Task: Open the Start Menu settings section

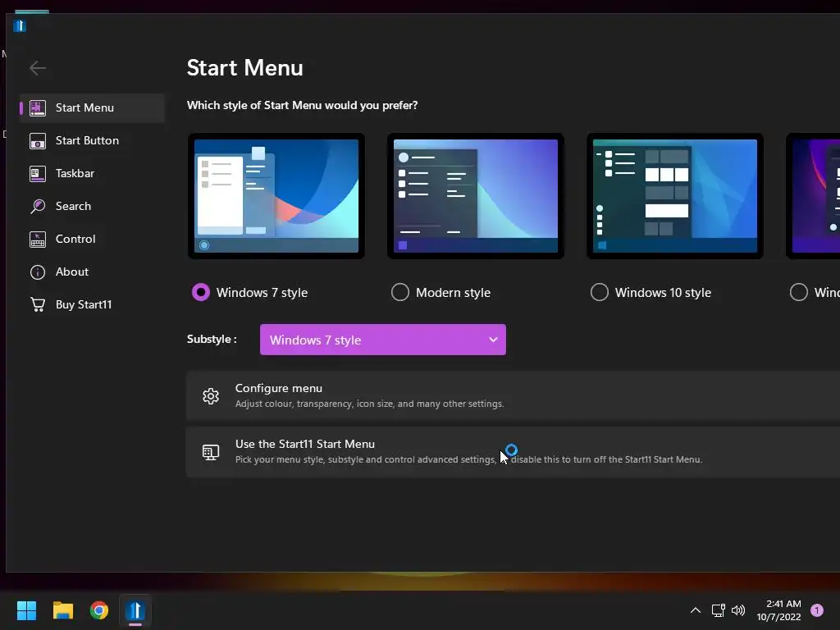Action: [92, 107]
